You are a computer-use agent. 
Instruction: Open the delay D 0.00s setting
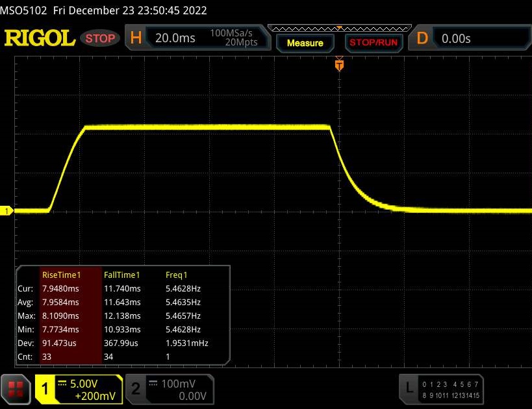pyautogui.click(x=455, y=39)
